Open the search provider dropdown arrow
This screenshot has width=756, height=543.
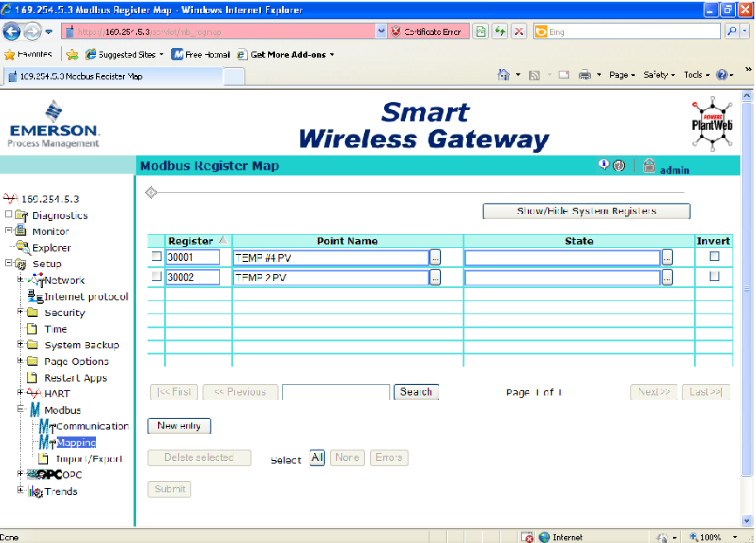pos(746,31)
